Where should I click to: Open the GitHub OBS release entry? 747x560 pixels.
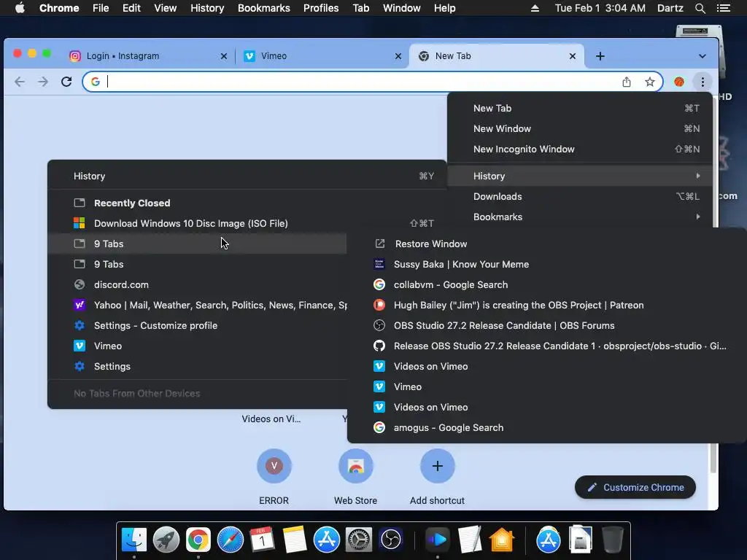(x=547, y=346)
